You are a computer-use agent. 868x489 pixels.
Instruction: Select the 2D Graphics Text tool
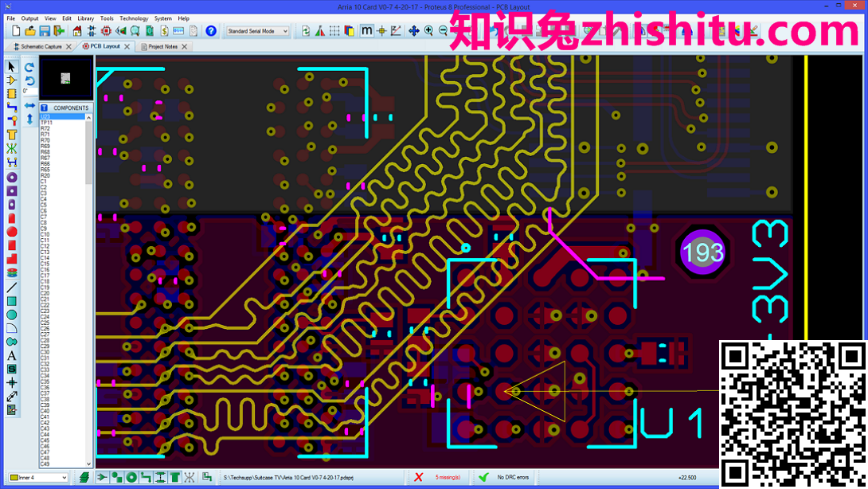11,355
